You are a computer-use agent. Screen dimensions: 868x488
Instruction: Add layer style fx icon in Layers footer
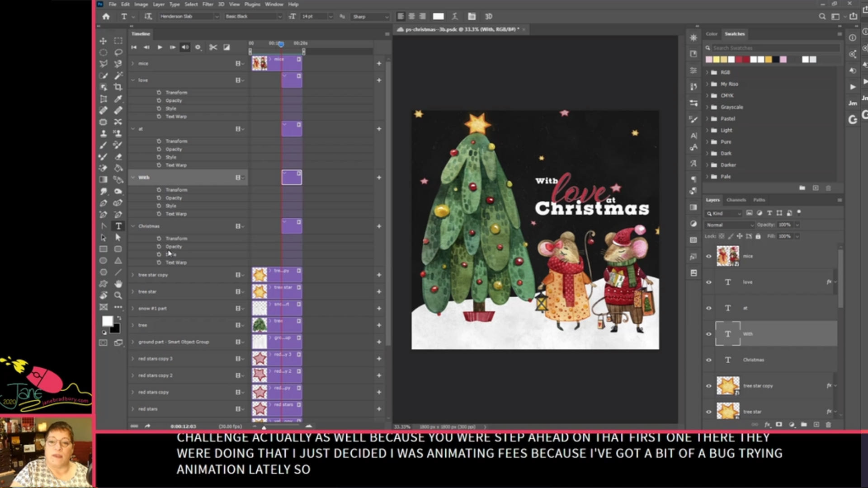pos(767,425)
